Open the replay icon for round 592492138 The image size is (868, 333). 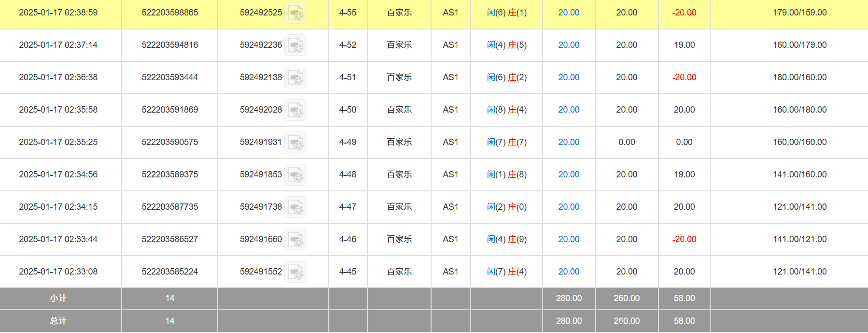click(295, 78)
